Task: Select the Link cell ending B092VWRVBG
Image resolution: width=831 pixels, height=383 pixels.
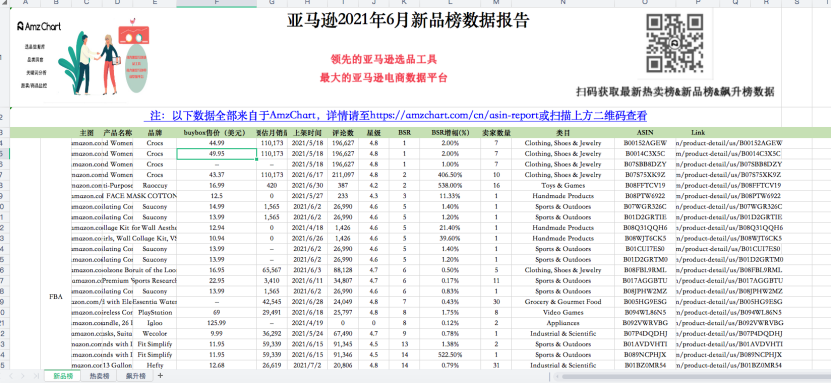Action: (x=729, y=323)
